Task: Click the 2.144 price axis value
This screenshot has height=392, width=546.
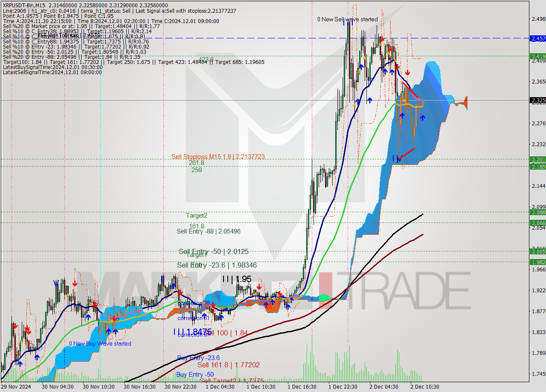Action: tap(538, 186)
